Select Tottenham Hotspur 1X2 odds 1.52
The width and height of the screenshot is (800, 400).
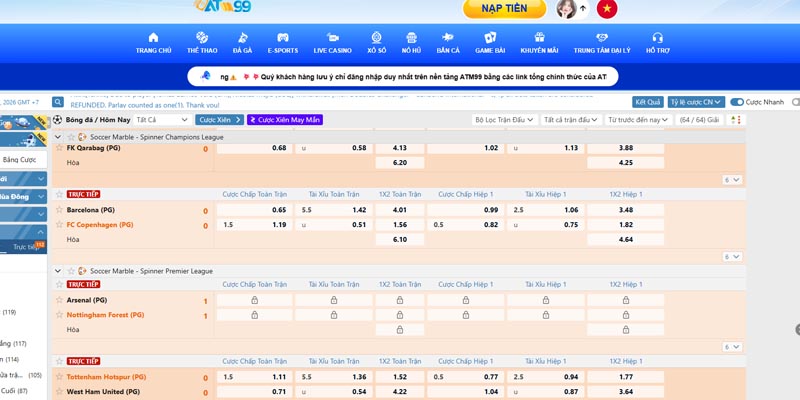coord(400,377)
